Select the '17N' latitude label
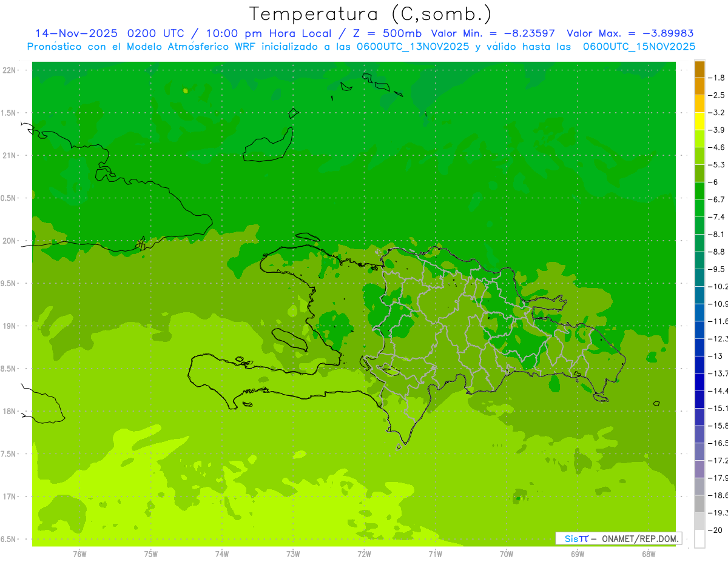728x562 pixels. 10,497
